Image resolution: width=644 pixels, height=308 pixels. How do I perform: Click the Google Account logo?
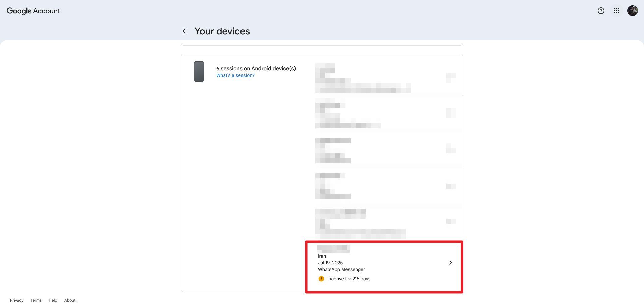click(x=33, y=11)
